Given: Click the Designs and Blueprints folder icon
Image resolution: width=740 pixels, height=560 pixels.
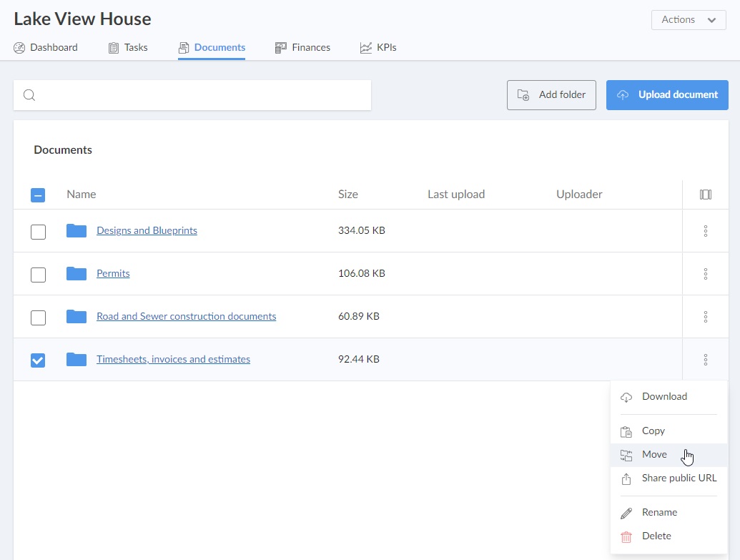Looking at the screenshot, I should tap(77, 230).
